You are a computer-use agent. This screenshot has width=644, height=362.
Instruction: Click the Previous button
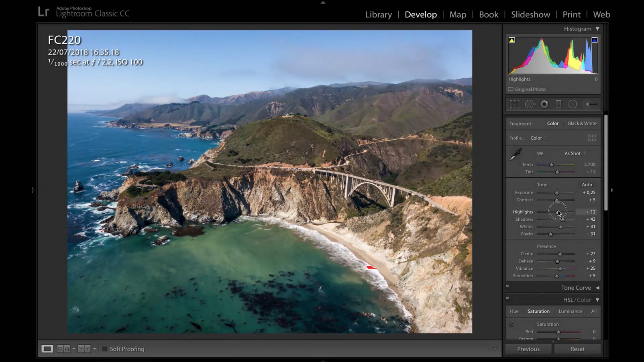[x=528, y=349]
